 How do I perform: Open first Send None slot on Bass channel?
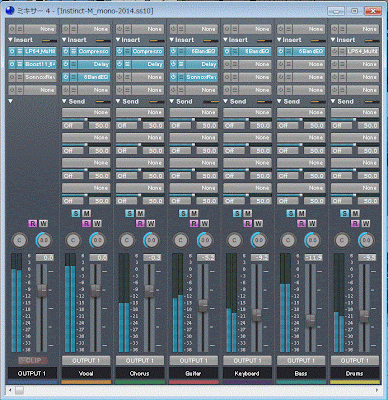pos(301,112)
